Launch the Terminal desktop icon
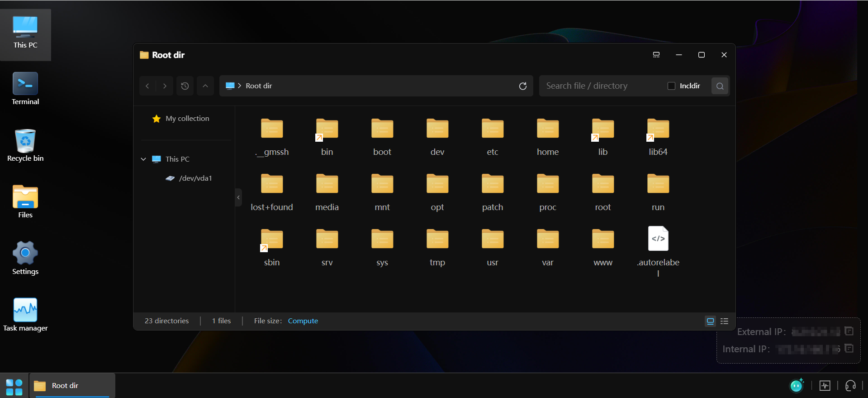 pos(25,89)
